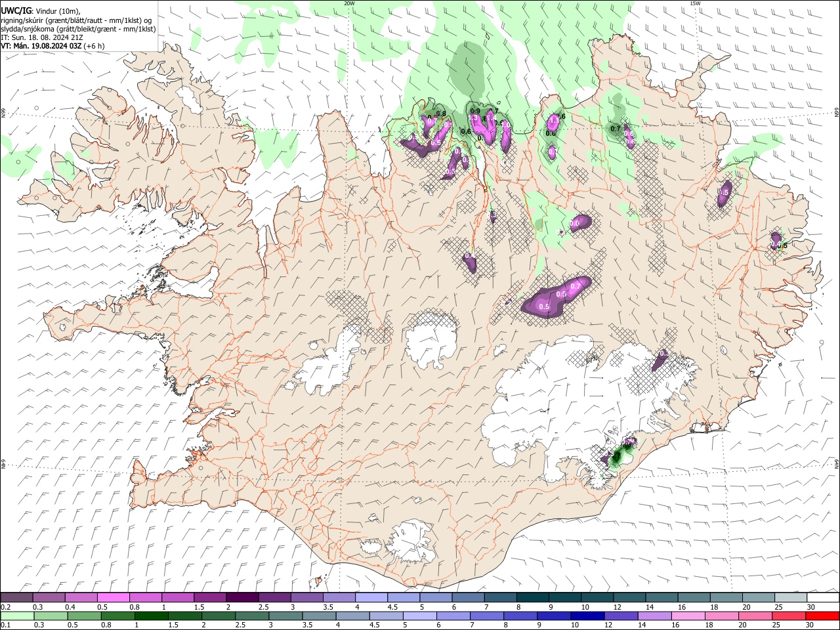
Task: Select the white swatch after 30 in upper row
Action: click(x=824, y=597)
